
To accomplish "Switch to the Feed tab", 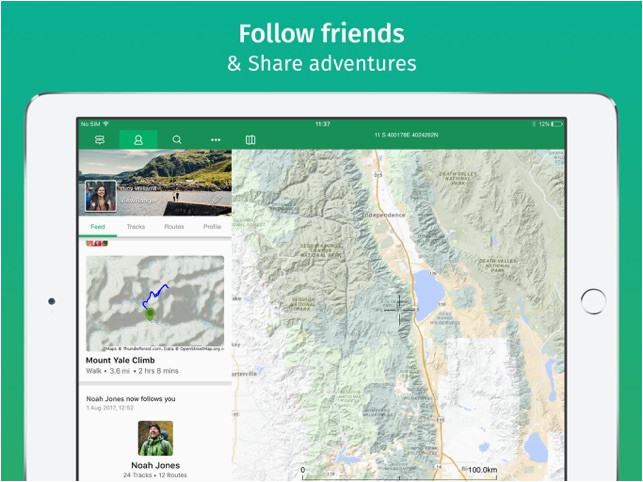I will click(x=98, y=226).
